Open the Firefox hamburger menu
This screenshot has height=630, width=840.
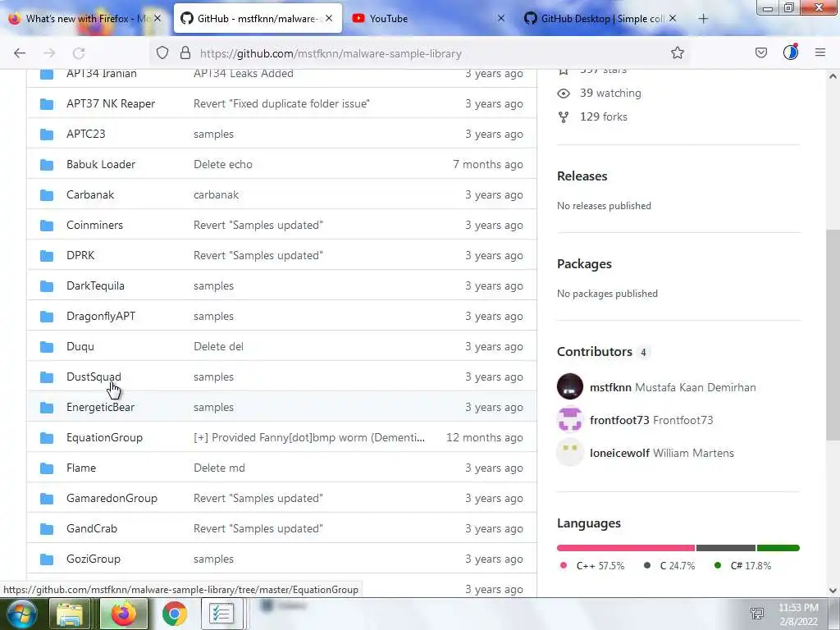tap(820, 52)
